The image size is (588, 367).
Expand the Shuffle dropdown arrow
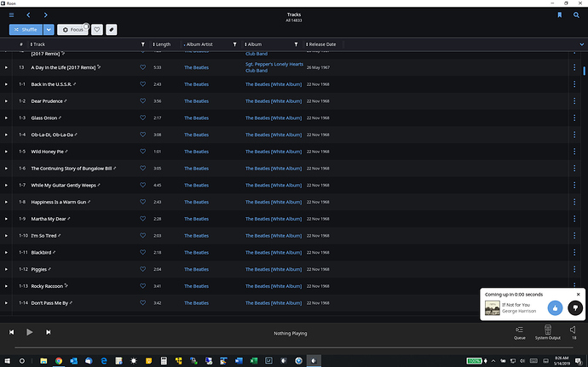(49, 30)
